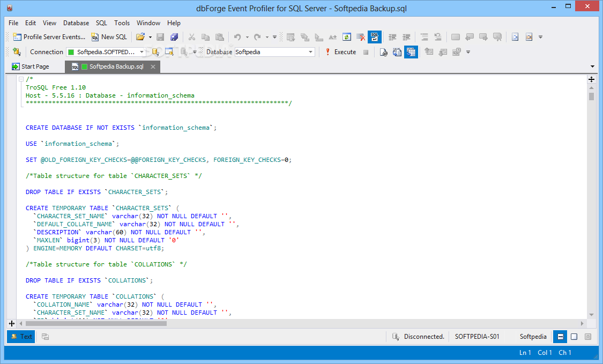Open second toolbar overflow arrow after SQL clock icon

pyautogui.click(x=468, y=53)
